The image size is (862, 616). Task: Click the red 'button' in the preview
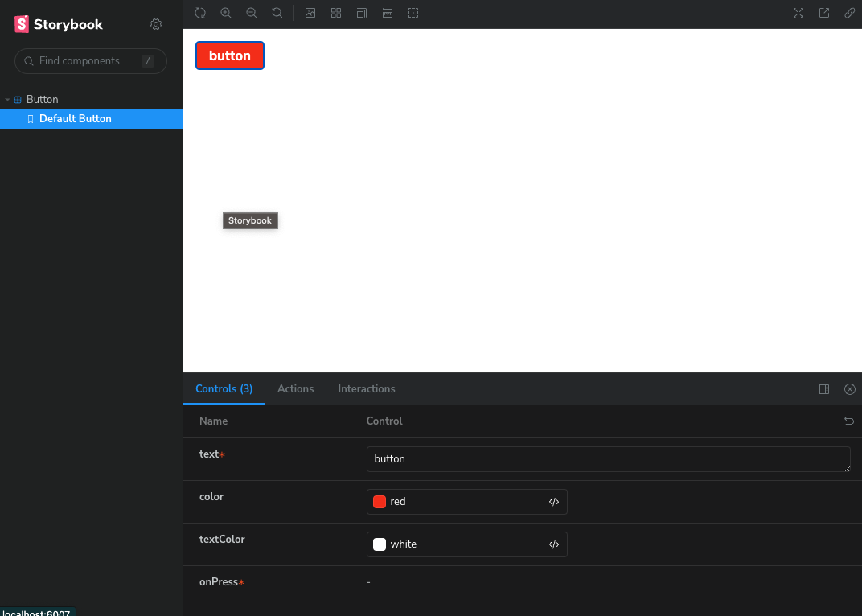point(230,55)
